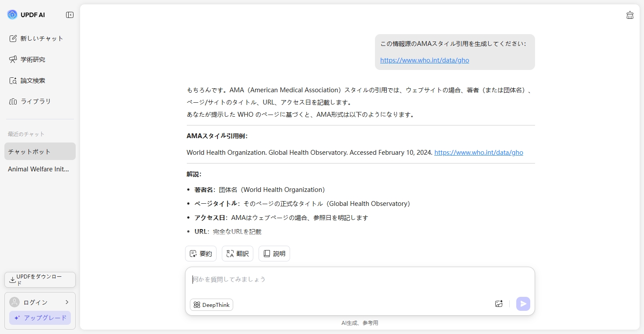Viewport: 644px width, 334px height.
Task: Click the gift icon at top right
Action: [x=630, y=15]
